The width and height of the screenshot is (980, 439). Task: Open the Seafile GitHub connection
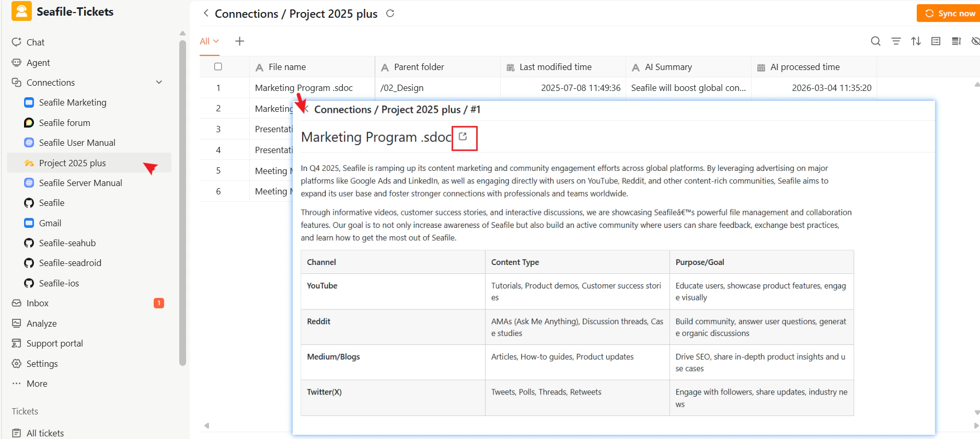pyautogui.click(x=52, y=203)
